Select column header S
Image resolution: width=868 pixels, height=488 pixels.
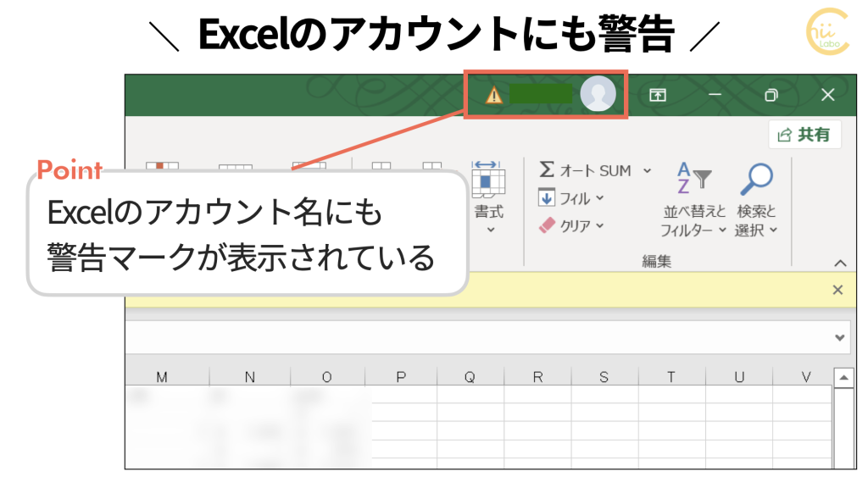tap(604, 377)
